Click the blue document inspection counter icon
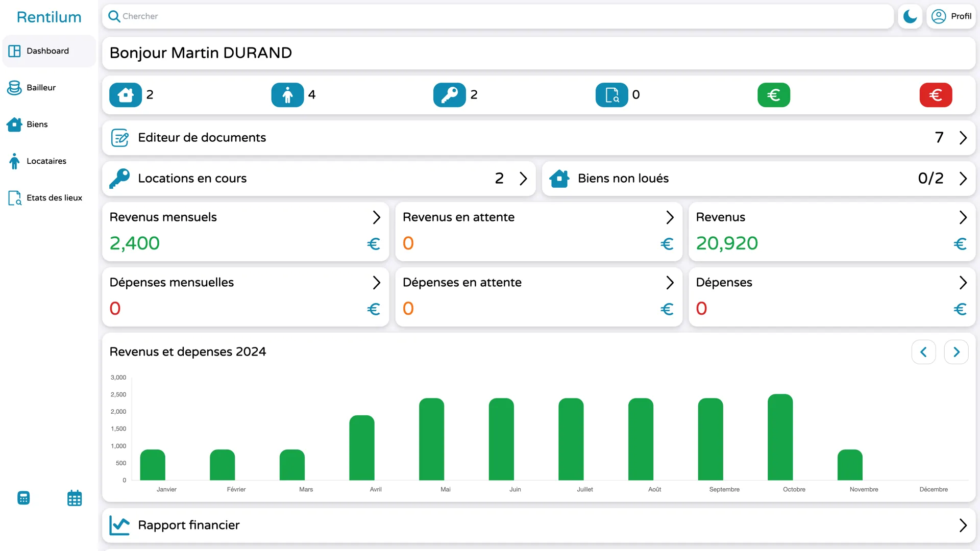The image size is (980, 551). [611, 95]
